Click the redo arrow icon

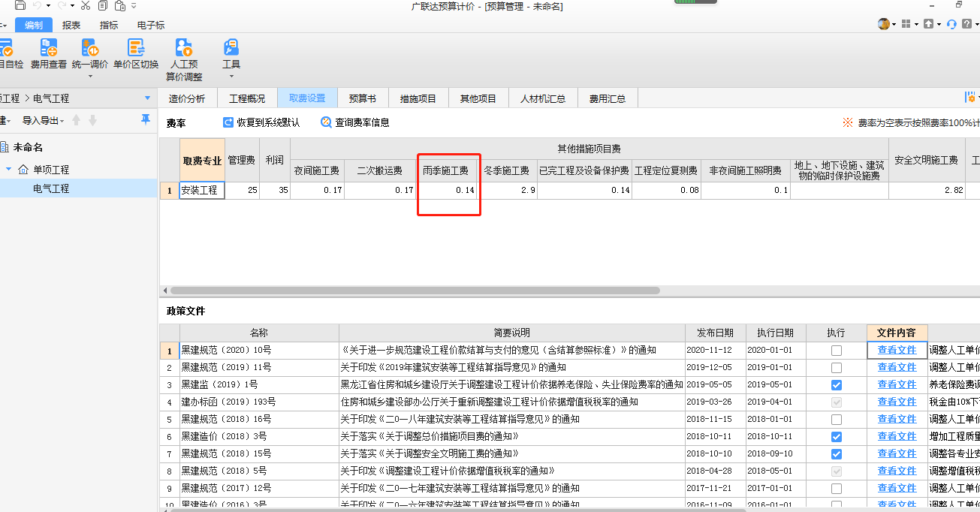click(x=62, y=6)
